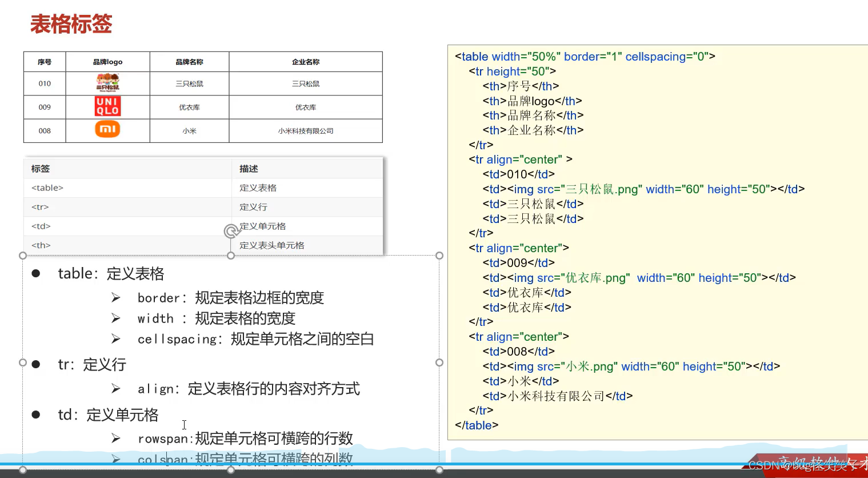Click the 小米科技有限公司 table cell

(x=306, y=131)
